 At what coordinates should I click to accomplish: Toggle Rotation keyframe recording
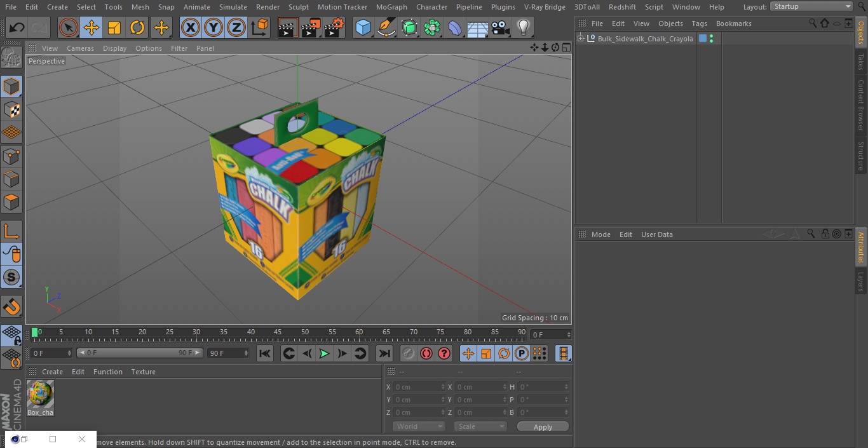(504, 353)
